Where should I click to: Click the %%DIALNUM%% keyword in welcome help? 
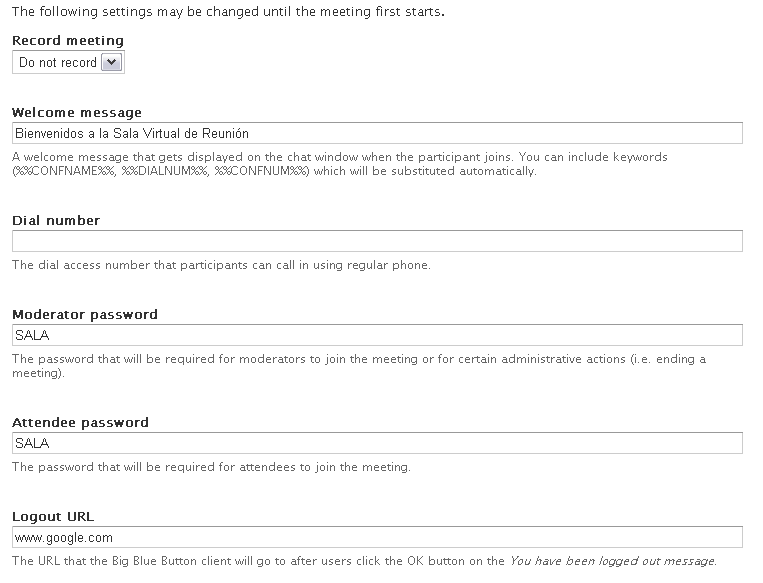point(164,171)
